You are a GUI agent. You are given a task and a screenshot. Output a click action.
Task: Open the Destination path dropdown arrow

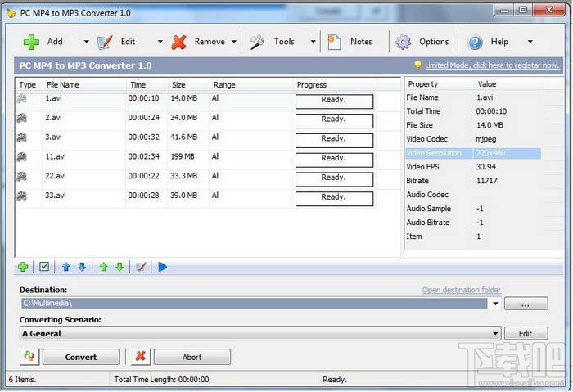[495, 304]
